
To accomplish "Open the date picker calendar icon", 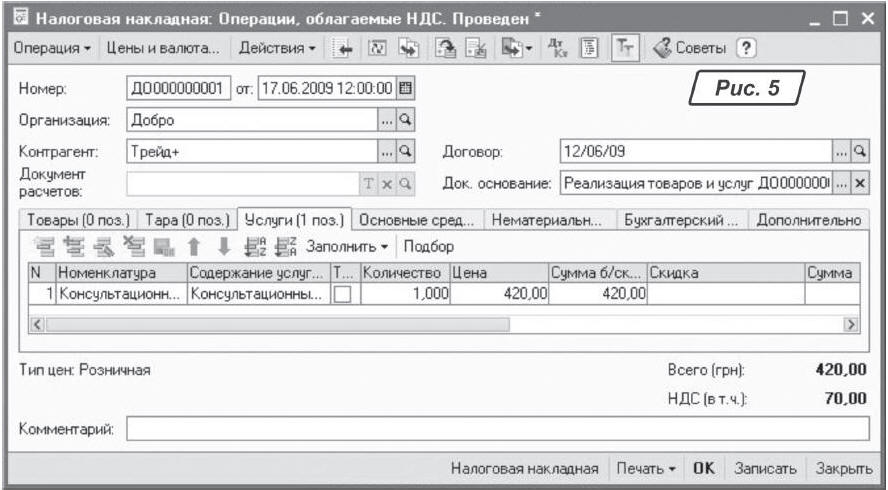I will point(405,88).
